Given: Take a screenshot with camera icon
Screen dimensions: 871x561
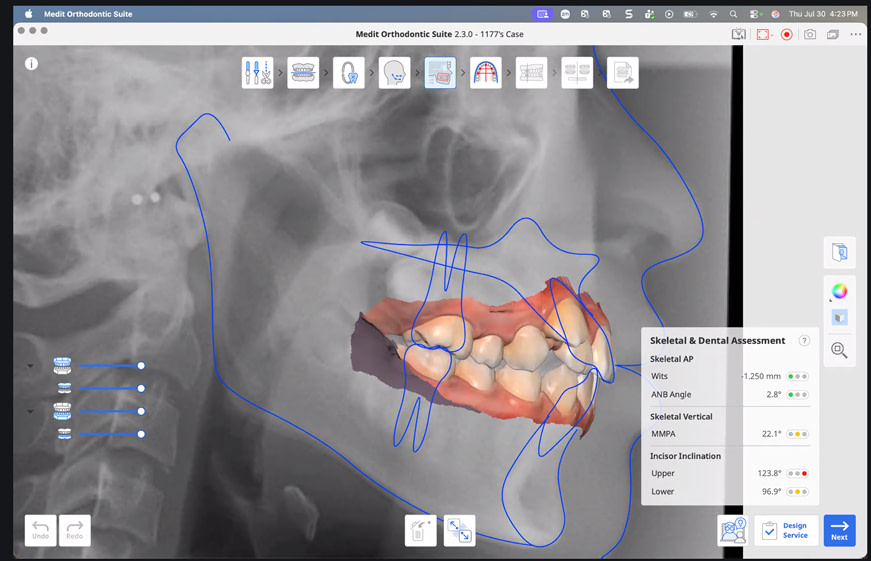Looking at the screenshot, I should [810, 34].
